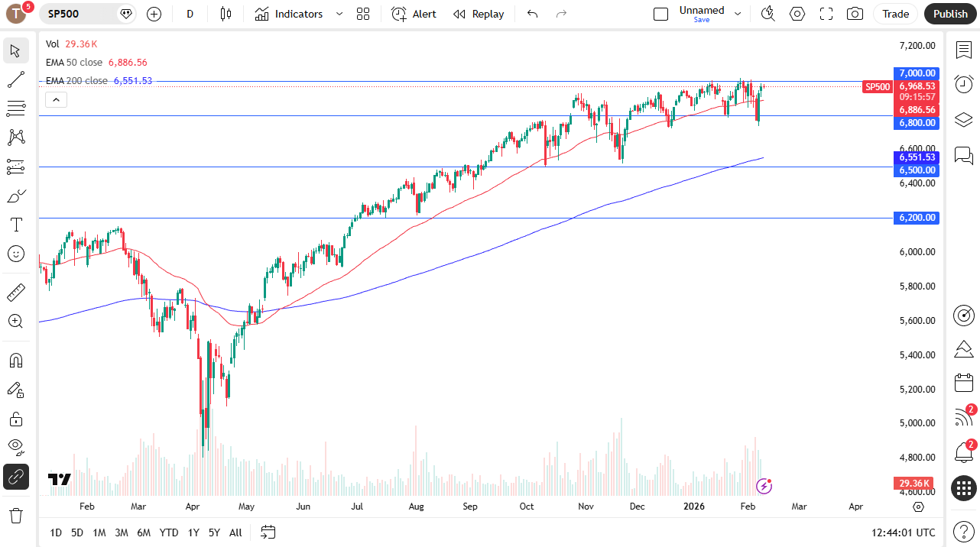
Task: Collapse the indicator legend chevron
Action: click(x=57, y=99)
